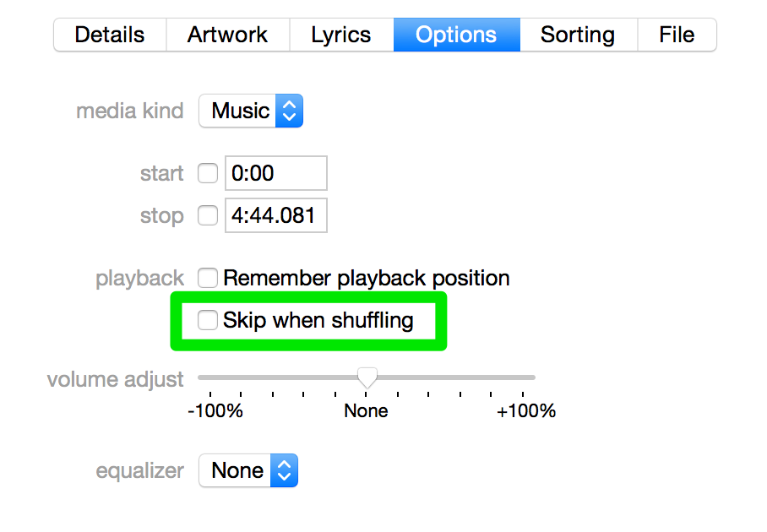Viewport: 767px width, 532px height.
Task: Check Remember playback position
Action: click(208, 278)
